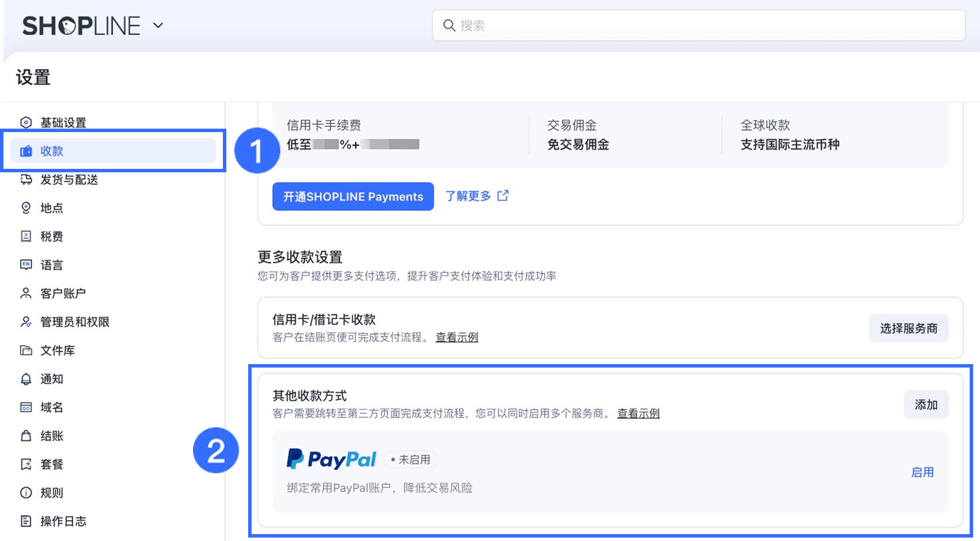980x541 pixels.
Task: Click the taxes receipt icon
Action: coord(26,237)
